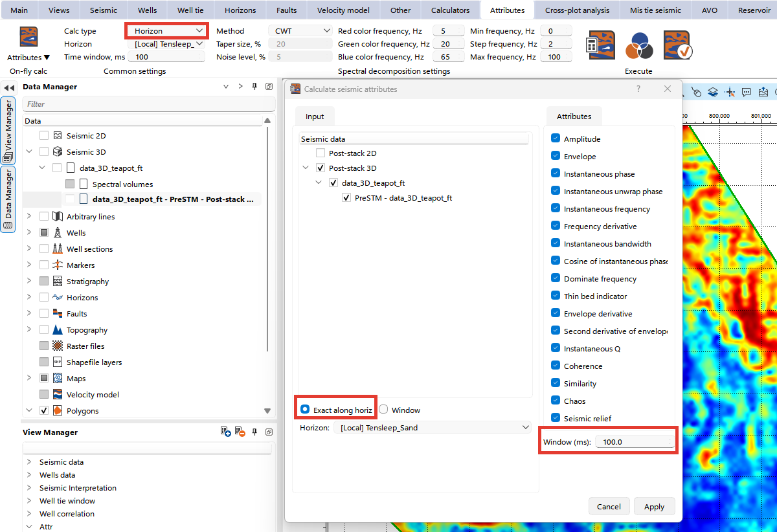Select the Window radio button

tap(383, 410)
